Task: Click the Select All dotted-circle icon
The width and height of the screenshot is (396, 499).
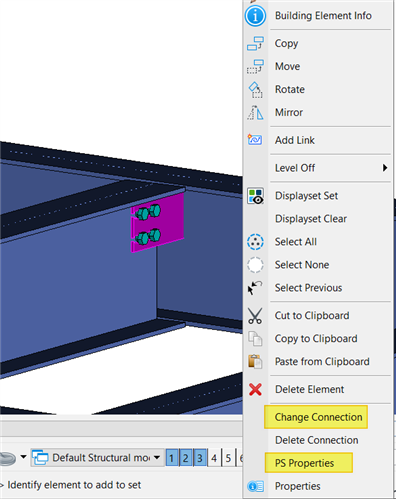Action: (x=255, y=242)
